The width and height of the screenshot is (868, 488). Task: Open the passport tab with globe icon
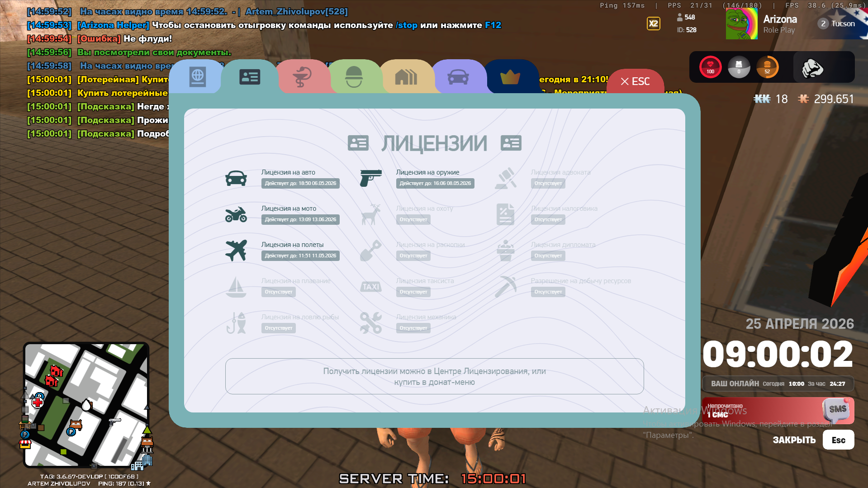click(197, 77)
